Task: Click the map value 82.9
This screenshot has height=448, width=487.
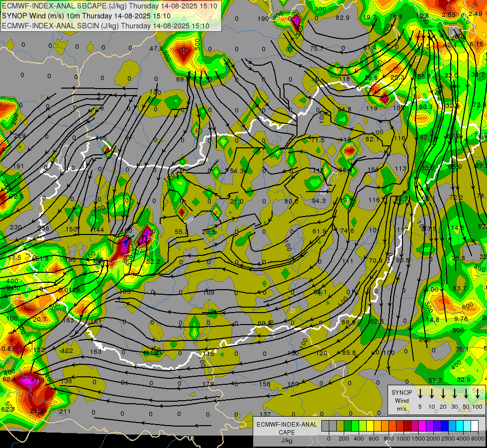Action: click(343, 18)
